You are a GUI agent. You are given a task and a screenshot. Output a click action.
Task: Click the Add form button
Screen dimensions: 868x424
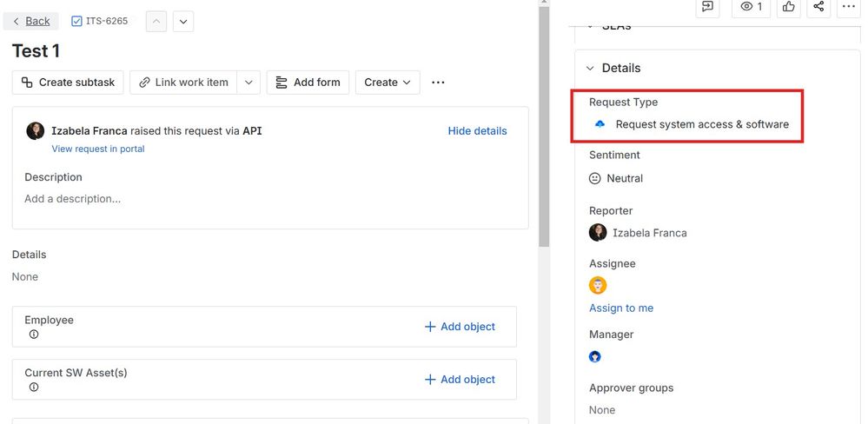[x=308, y=83]
